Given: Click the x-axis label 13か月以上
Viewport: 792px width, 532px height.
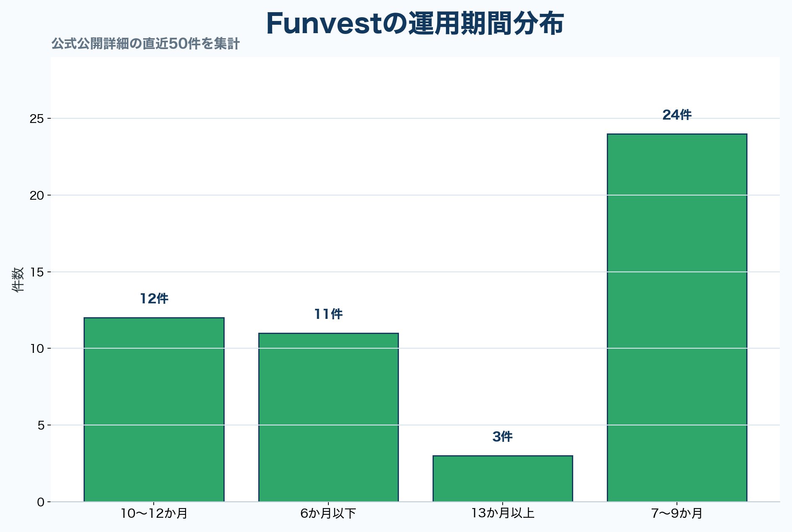Looking at the screenshot, I should tap(503, 513).
